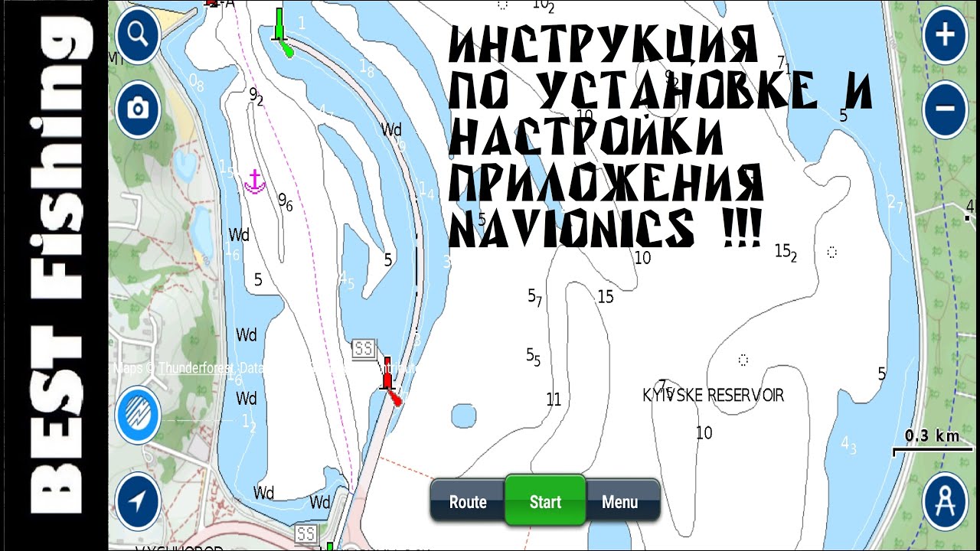Tap the Wd label beside depth 14
Viewport: 980px width, 551px height.
pyautogui.click(x=391, y=130)
